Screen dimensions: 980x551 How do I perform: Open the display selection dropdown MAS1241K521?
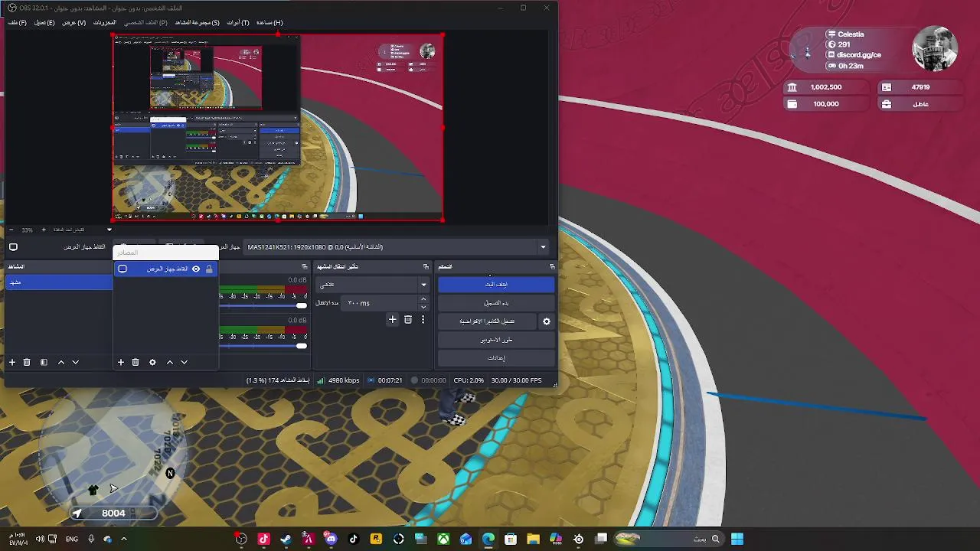tap(397, 247)
